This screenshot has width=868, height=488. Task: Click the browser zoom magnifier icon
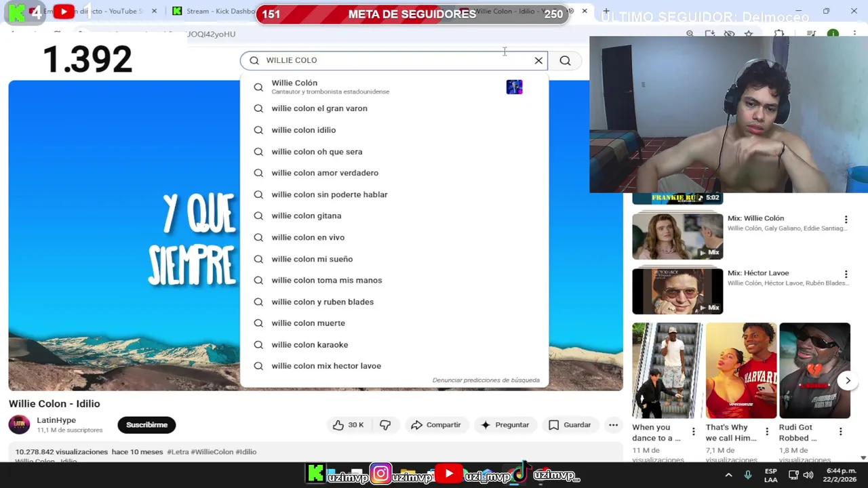pos(690,33)
